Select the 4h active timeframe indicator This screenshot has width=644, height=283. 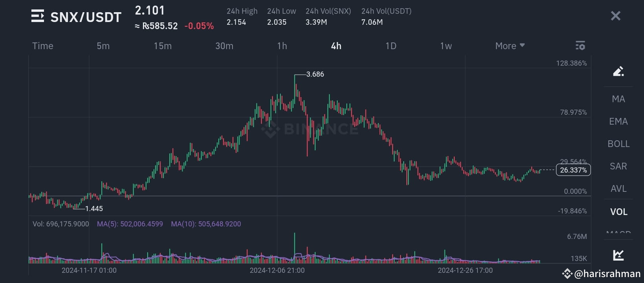[336, 46]
